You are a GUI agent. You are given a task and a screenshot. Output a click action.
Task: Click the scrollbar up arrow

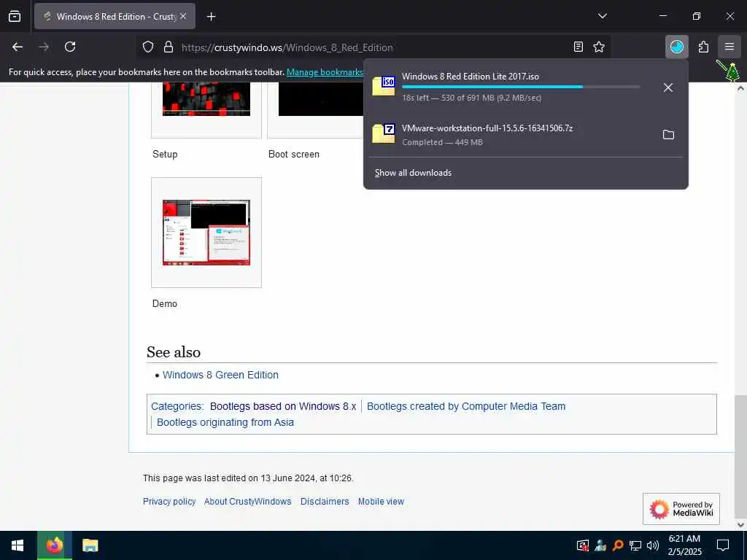click(740, 88)
